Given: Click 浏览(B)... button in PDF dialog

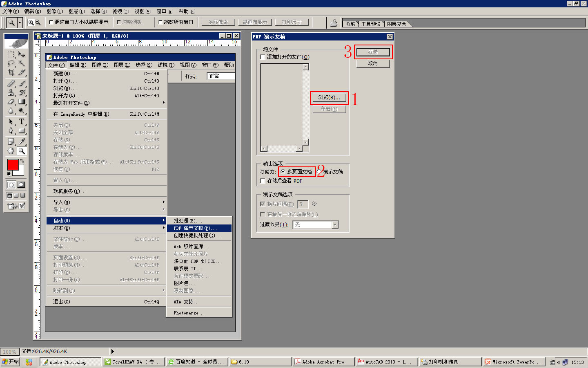Looking at the screenshot, I should pyautogui.click(x=329, y=97).
